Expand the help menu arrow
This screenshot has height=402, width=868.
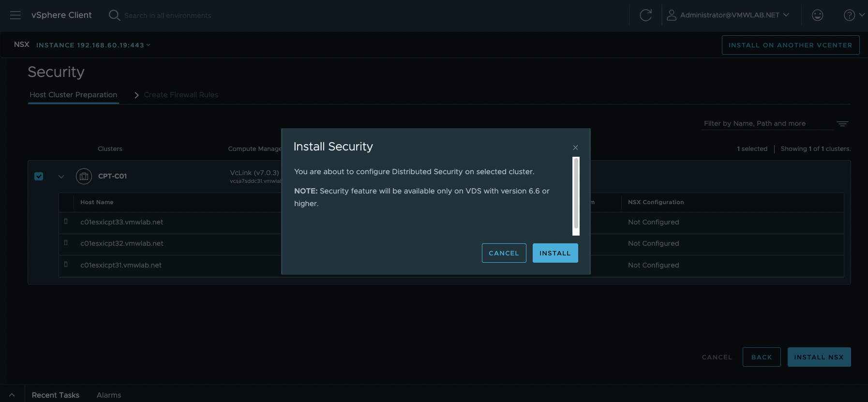point(862,15)
